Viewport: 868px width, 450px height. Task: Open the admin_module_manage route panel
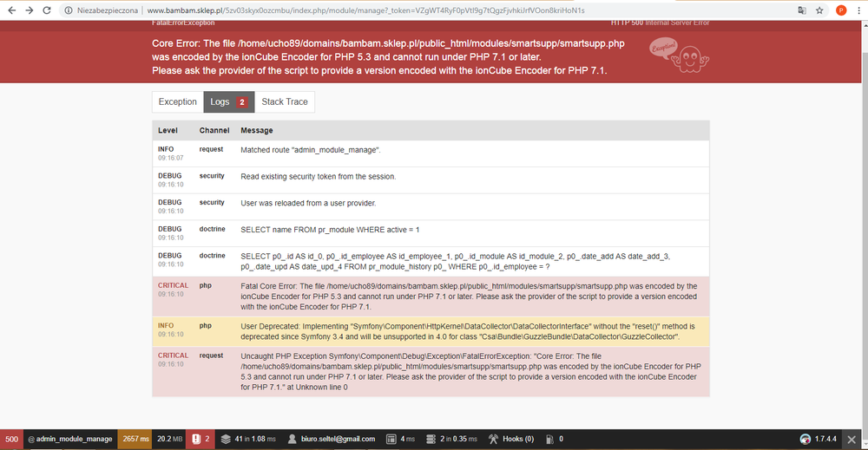[70, 439]
